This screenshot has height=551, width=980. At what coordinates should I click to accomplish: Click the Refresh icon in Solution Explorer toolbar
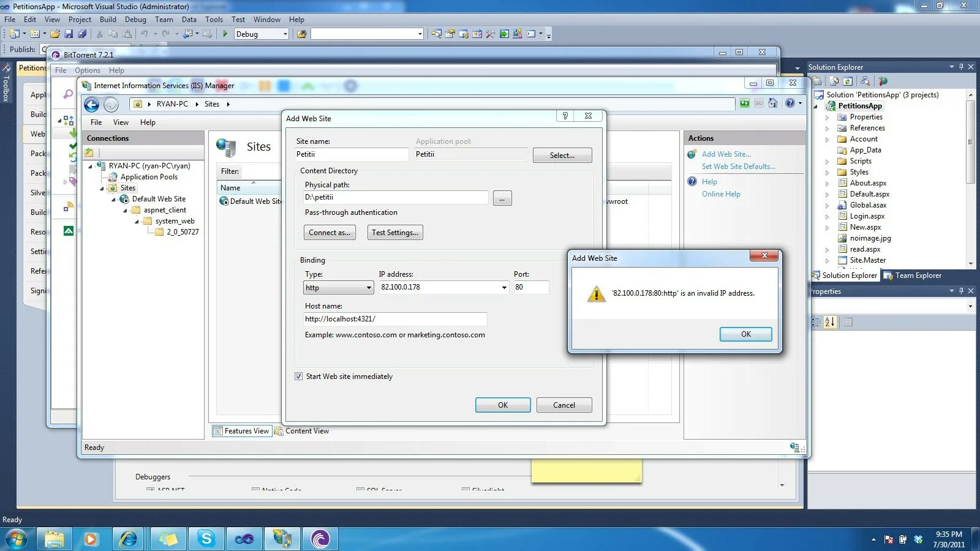(848, 81)
